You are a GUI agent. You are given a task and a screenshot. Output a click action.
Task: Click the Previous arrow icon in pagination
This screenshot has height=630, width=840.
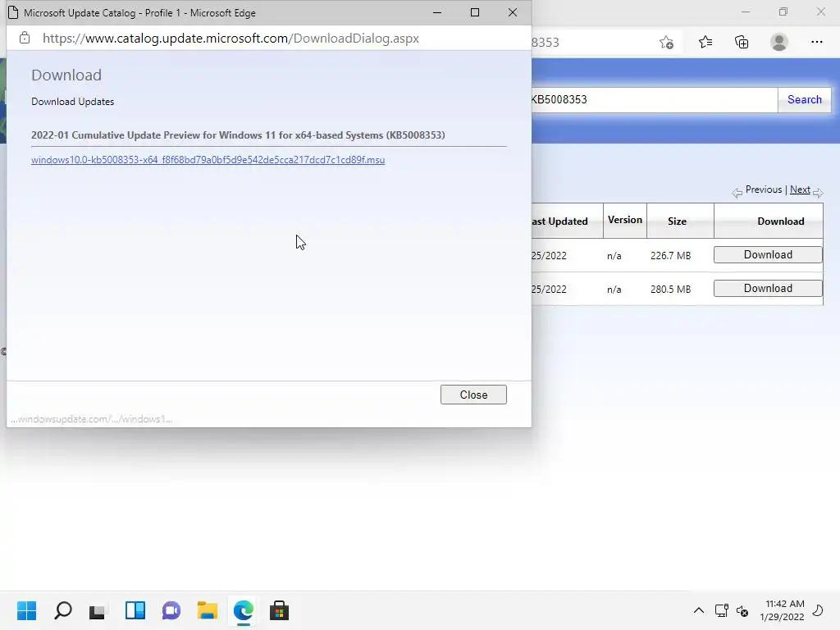pyautogui.click(x=737, y=192)
